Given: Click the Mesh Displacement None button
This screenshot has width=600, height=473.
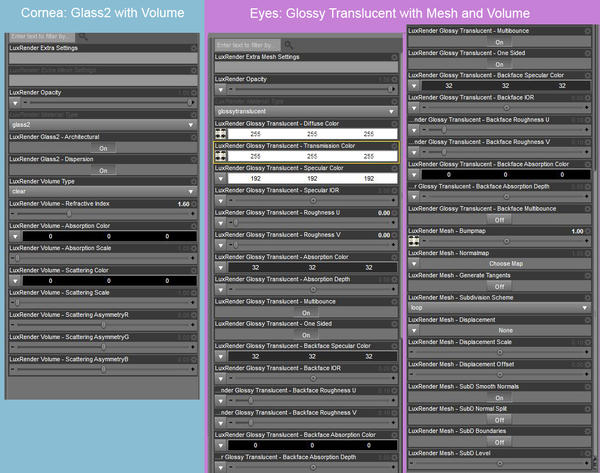Looking at the screenshot, I should point(505,330).
